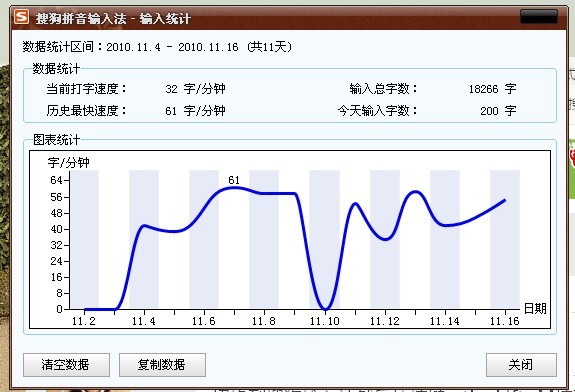575x392 pixels.
Task: Click black close box in title bar
Action: 539,17
